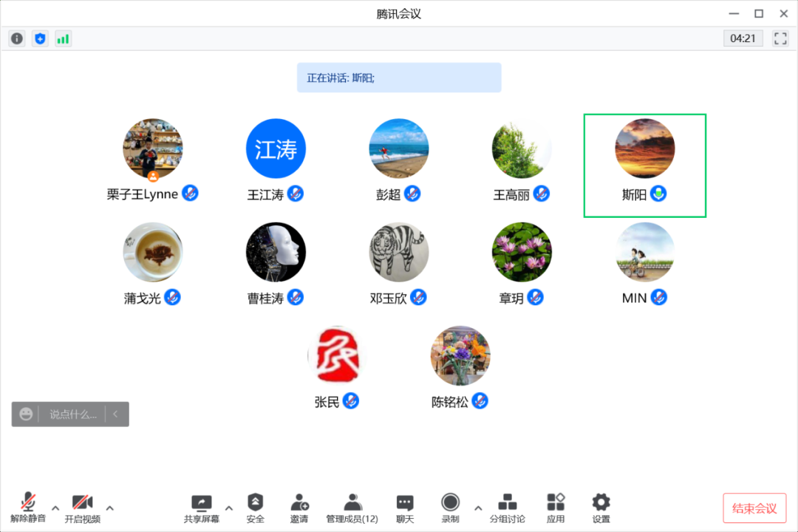Image resolution: width=798 pixels, height=532 pixels.
Task: Click the 04:21 meeting timer
Action: coord(743,38)
